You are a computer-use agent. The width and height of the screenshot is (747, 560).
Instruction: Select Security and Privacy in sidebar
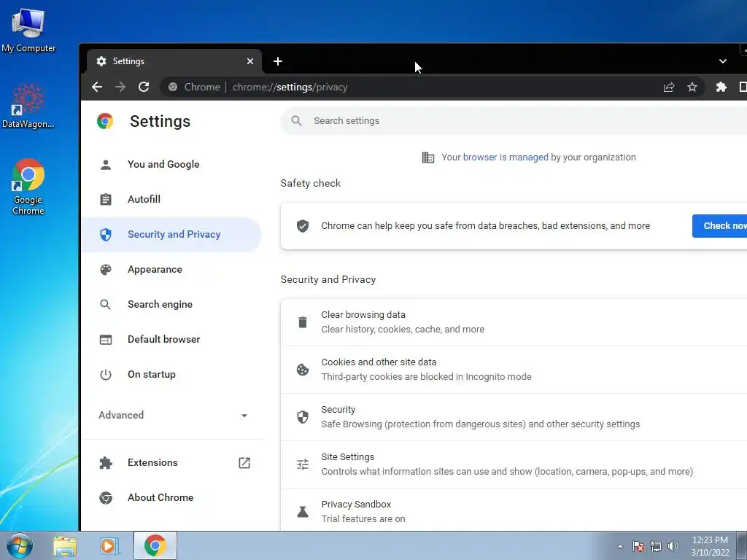pos(171,235)
